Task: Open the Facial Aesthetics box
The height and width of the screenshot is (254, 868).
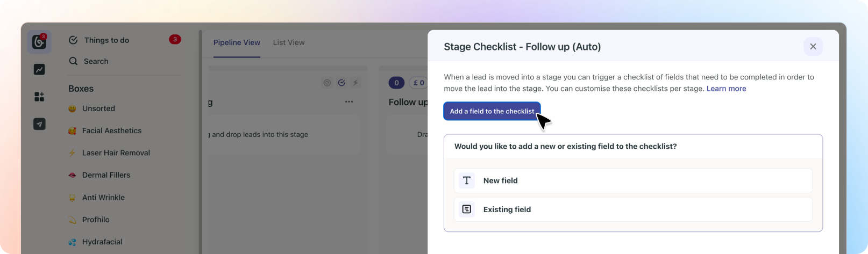Action: (111, 130)
